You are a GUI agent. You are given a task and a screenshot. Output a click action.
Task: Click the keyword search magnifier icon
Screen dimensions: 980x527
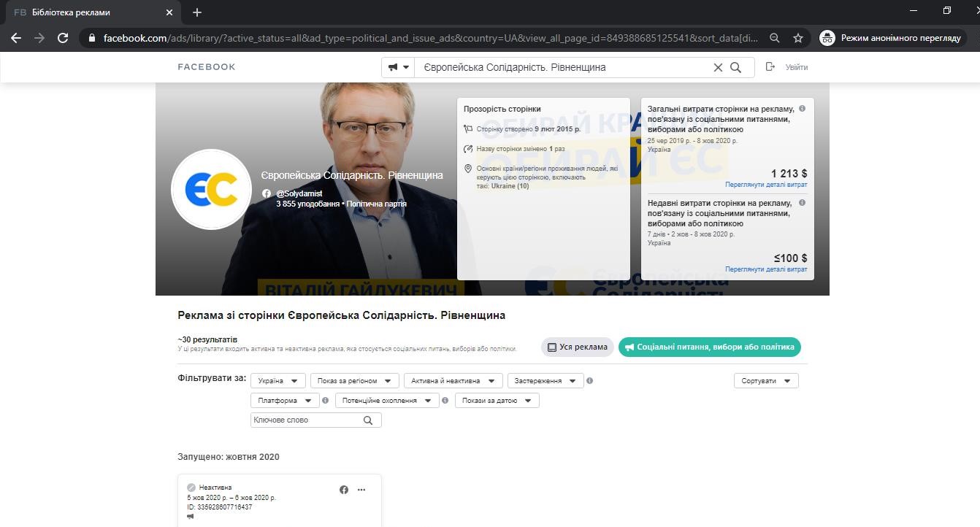click(x=368, y=420)
